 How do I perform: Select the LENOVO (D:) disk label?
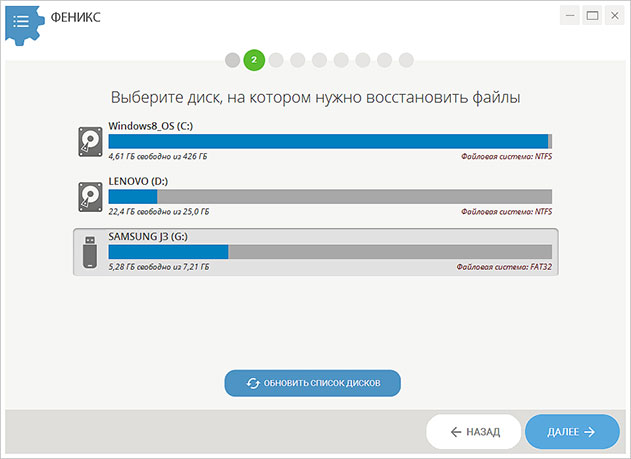coord(138,181)
